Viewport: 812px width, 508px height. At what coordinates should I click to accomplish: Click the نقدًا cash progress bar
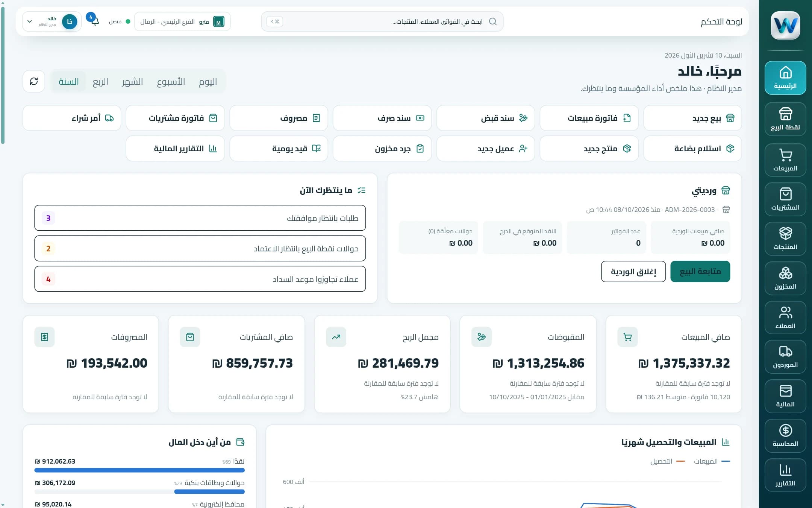(139, 470)
